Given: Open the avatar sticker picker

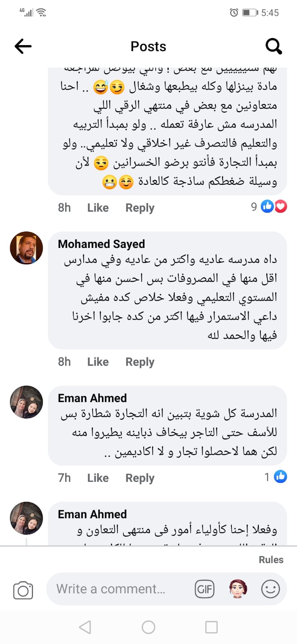Looking at the screenshot, I should 237,589.
